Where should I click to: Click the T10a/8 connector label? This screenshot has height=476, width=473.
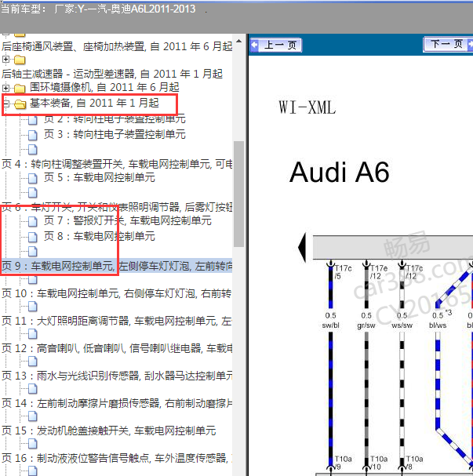click(414, 463)
